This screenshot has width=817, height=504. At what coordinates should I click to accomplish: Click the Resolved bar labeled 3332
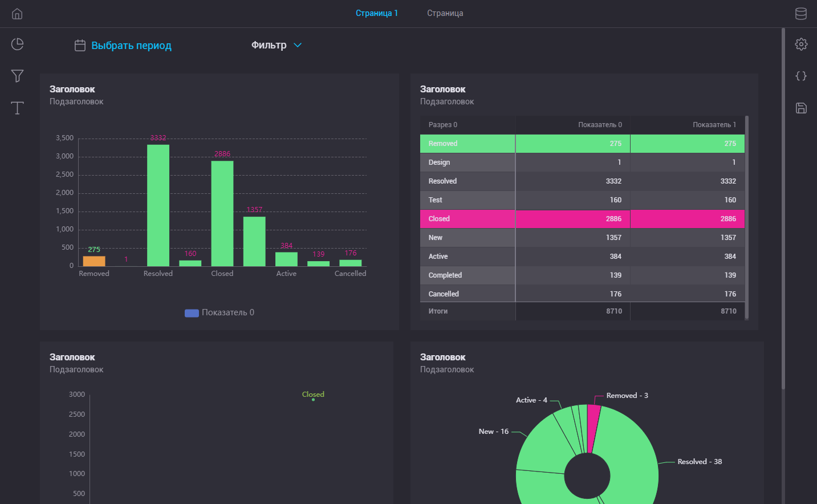158,205
